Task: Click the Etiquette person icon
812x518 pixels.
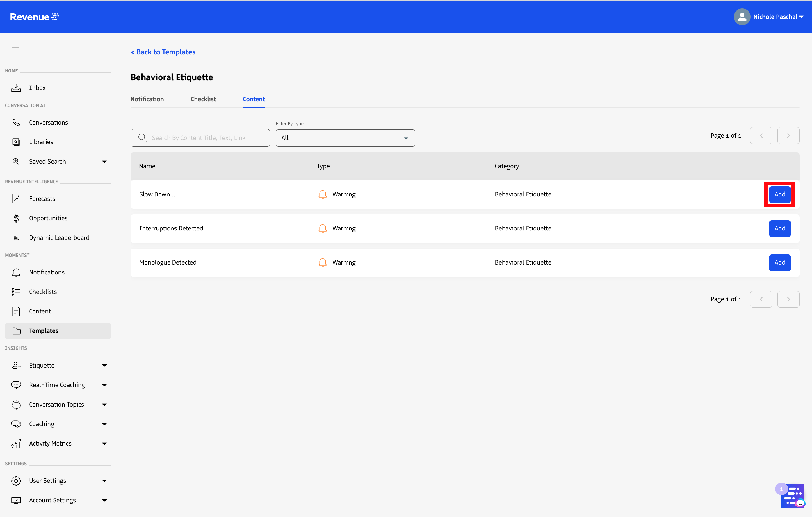Action: pyautogui.click(x=16, y=366)
